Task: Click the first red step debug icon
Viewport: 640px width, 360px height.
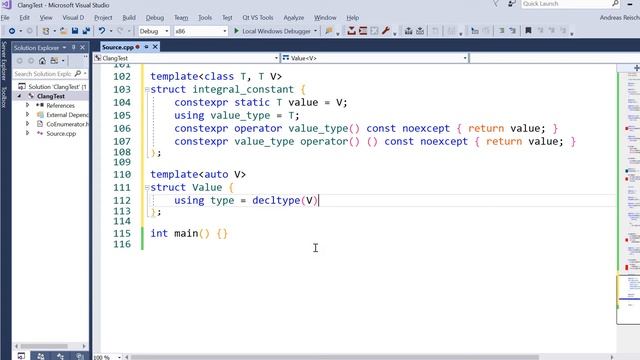Action: click(x=351, y=31)
